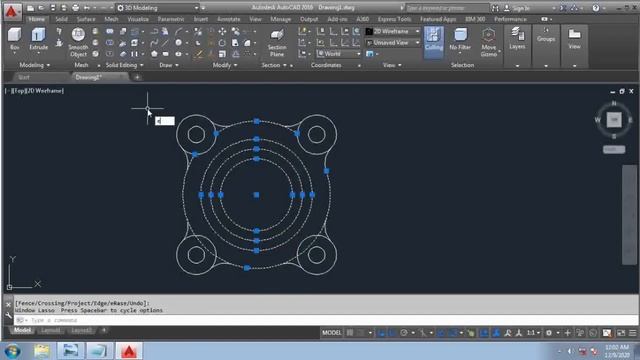Viewport: 640px width, 360px height.
Task: Switch to the Model layout tab
Action: 22,330
